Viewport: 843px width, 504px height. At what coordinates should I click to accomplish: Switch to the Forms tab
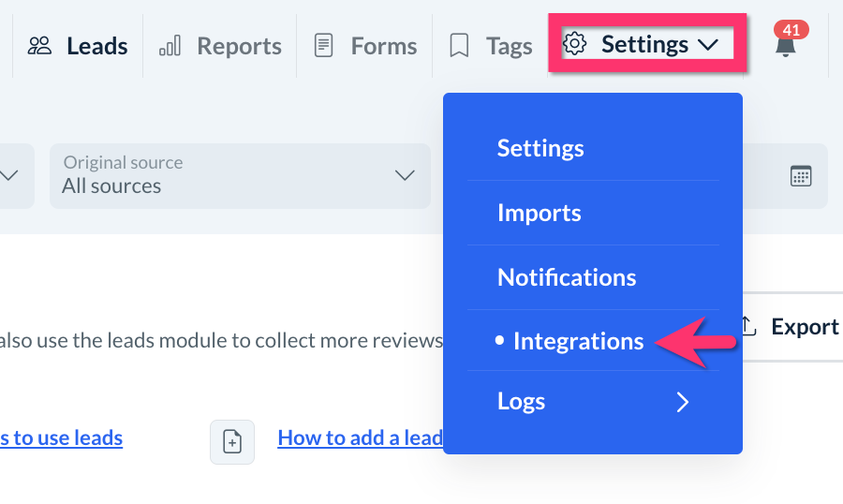383,45
